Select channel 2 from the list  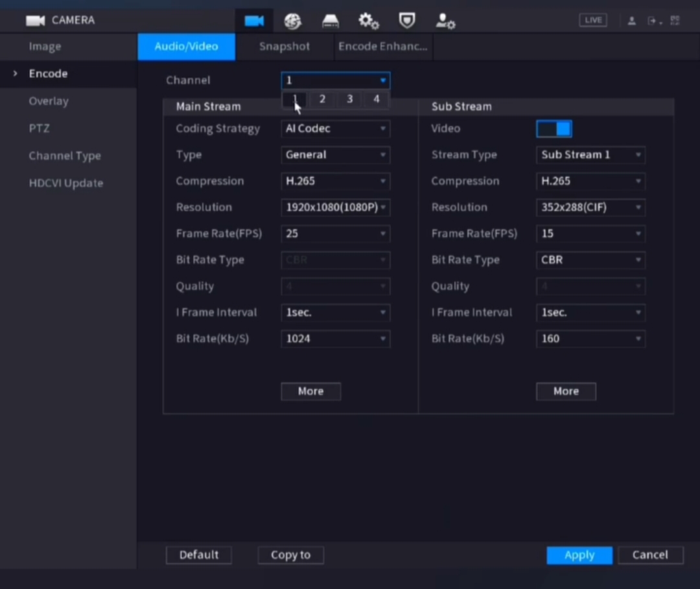pos(322,99)
